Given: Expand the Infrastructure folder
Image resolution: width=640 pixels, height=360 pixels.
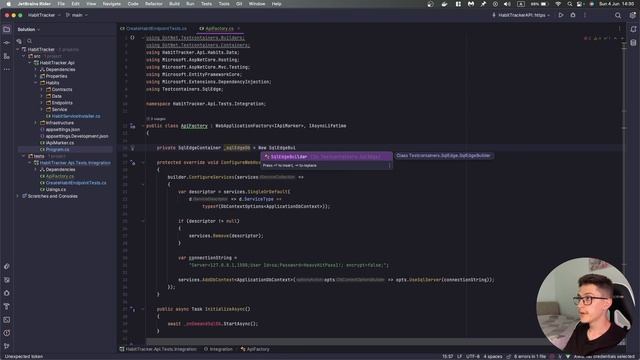Looking at the screenshot, I should click(36, 123).
